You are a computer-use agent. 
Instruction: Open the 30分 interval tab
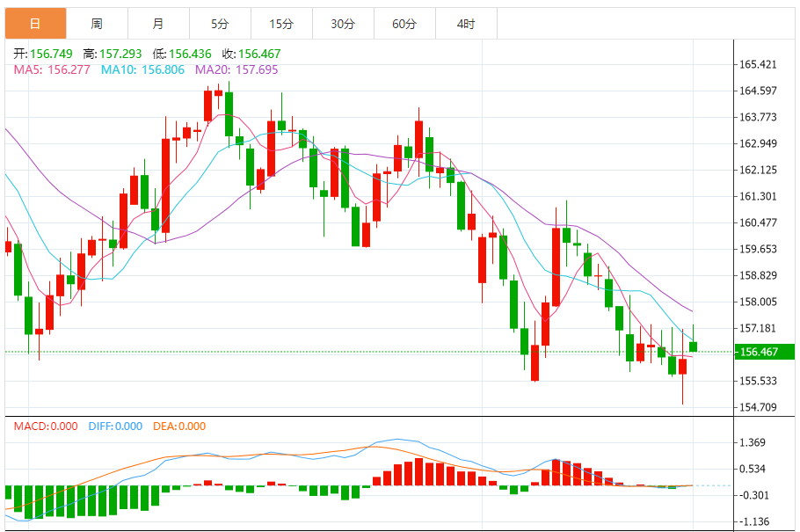[x=343, y=24]
